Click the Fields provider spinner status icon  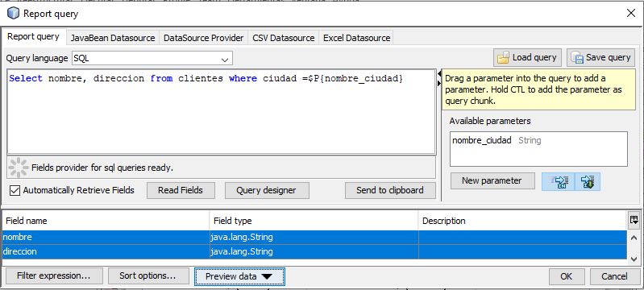[x=19, y=168]
